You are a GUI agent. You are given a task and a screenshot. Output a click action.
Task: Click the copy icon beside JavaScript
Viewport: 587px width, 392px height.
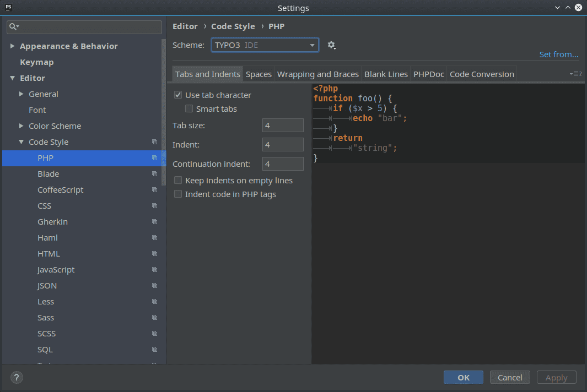point(155,270)
